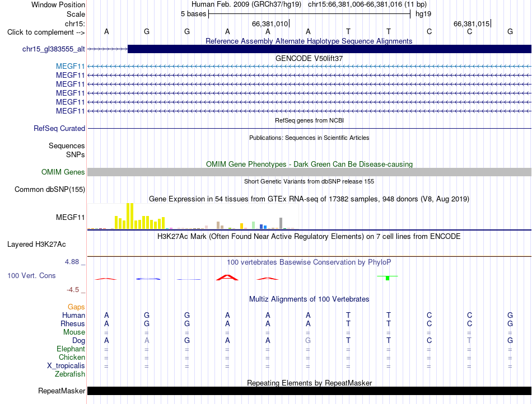532x404 pixels.
Task: Open the GTEx Gene Expression track title
Action: click(x=309, y=199)
